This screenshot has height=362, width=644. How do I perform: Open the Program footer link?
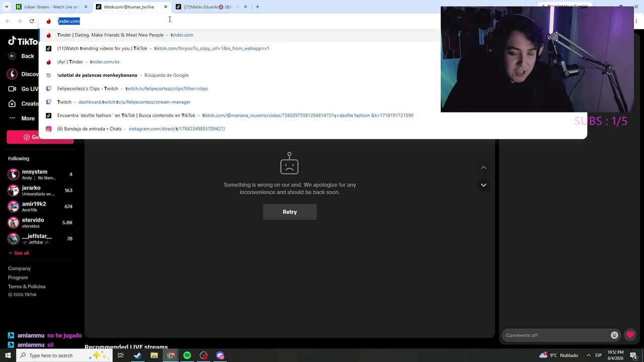tap(18, 278)
